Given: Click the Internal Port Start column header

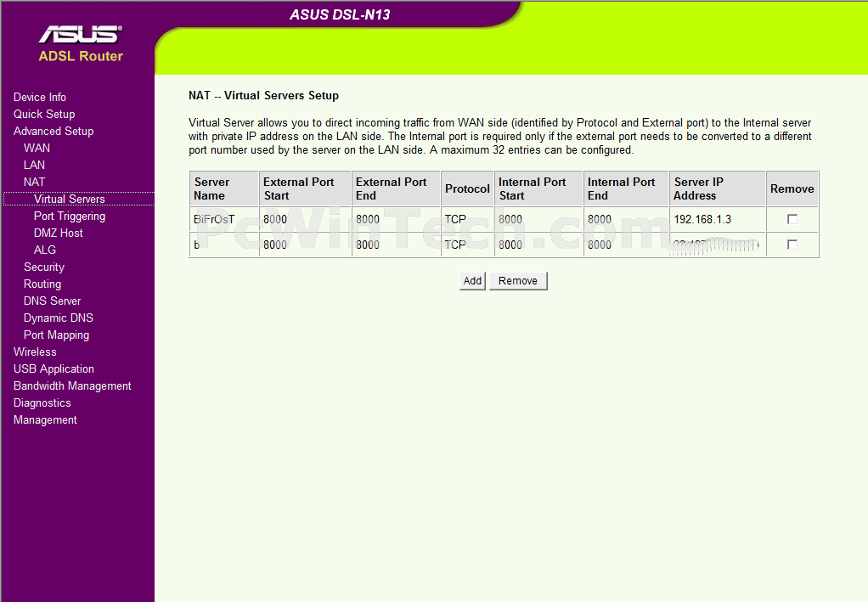Looking at the screenshot, I should click(x=538, y=188).
